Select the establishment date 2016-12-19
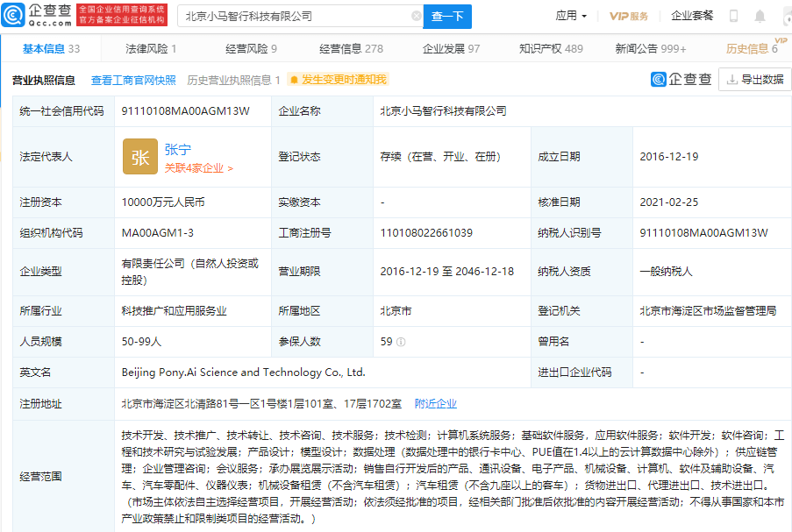This screenshot has width=792, height=532. [668, 157]
